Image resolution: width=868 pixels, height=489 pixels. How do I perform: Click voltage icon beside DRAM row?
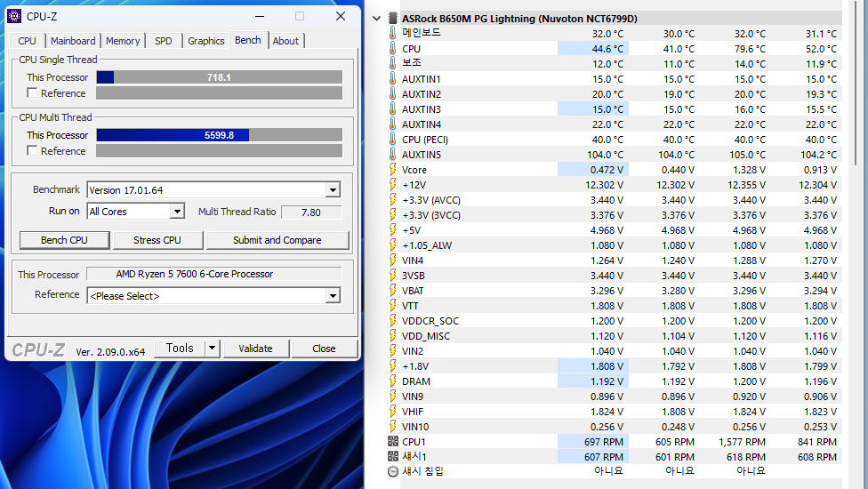[392, 381]
